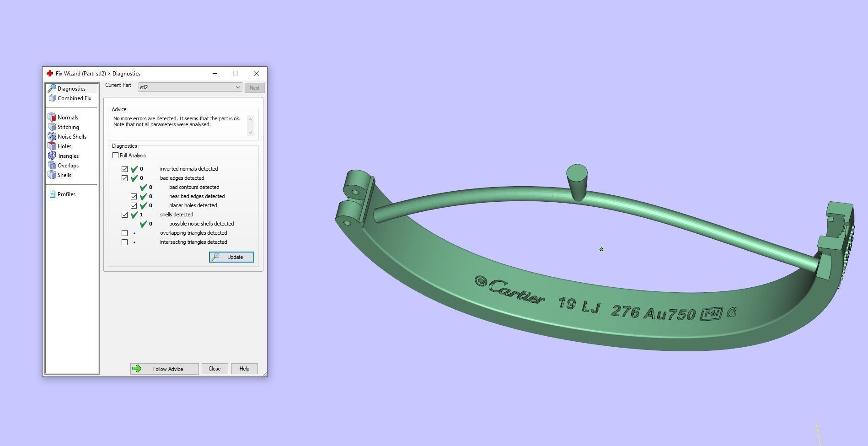Uncheck near bad edges detected checkbox
Viewport: 868px width, 446px height.
(x=134, y=196)
